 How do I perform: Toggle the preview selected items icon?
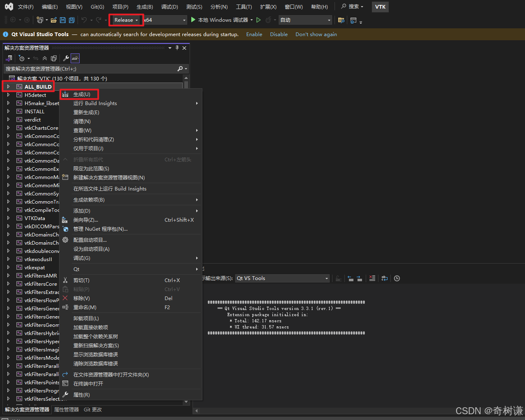[x=75, y=58]
